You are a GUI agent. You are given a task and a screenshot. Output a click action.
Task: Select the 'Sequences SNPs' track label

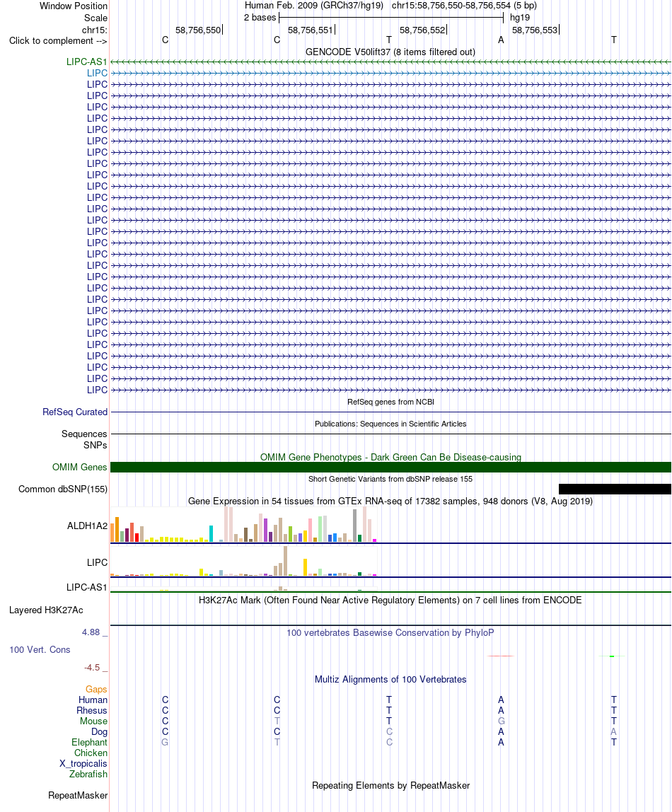click(84, 439)
